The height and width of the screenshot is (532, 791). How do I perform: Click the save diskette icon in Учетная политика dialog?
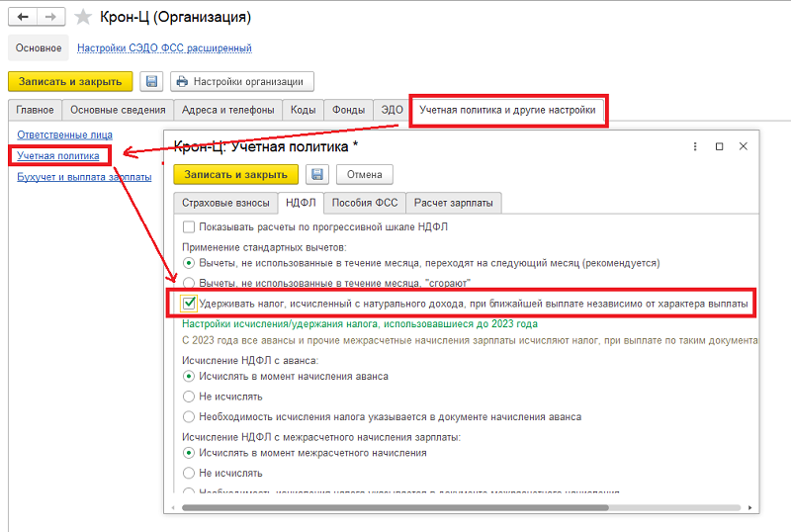[x=317, y=174]
